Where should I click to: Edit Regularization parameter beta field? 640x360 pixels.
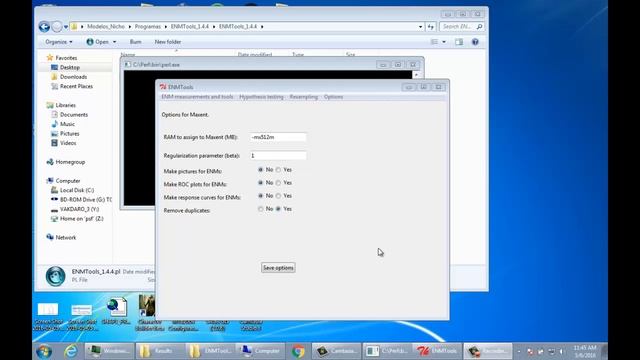point(278,156)
